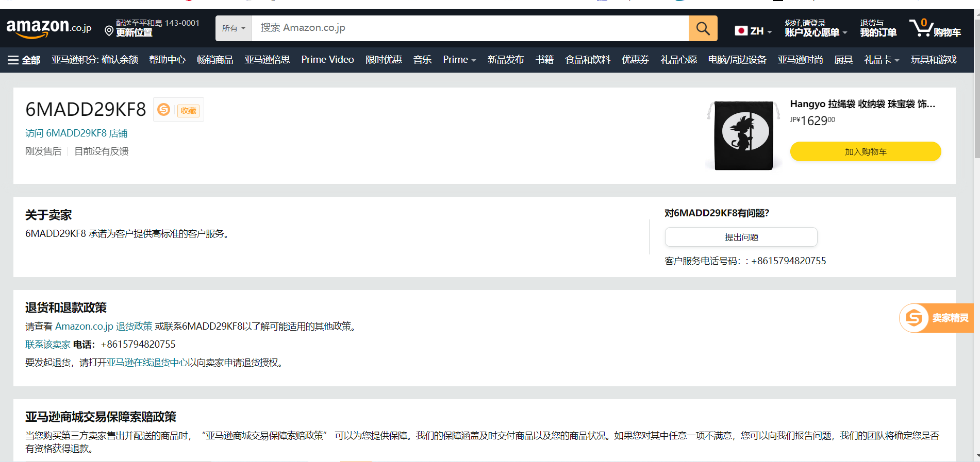Screen dimensions: 980x462
Task: Go to 帮助中心
Action: pyautogui.click(x=168, y=60)
